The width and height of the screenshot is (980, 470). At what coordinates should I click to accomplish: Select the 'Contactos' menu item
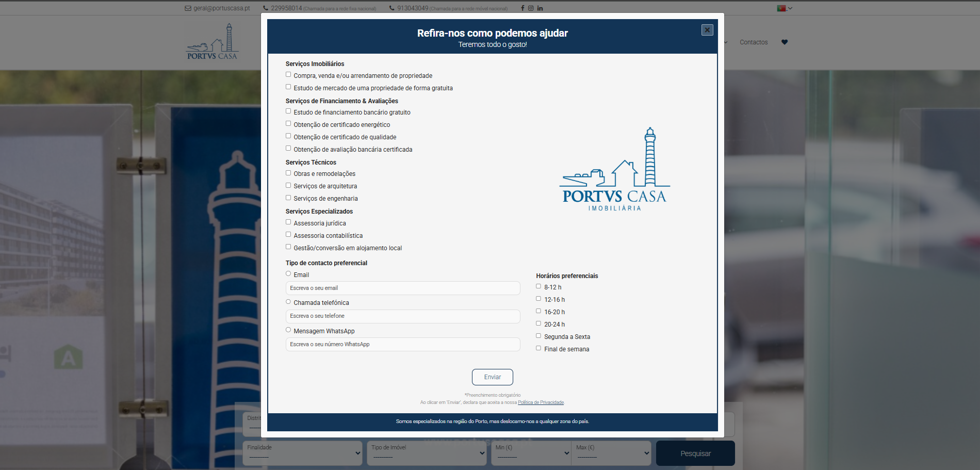[753, 42]
